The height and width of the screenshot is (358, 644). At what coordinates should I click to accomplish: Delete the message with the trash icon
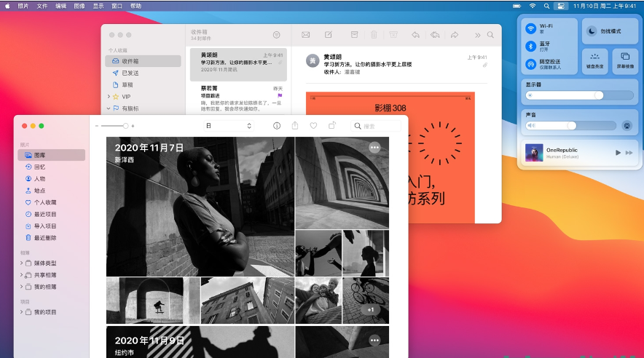click(374, 35)
